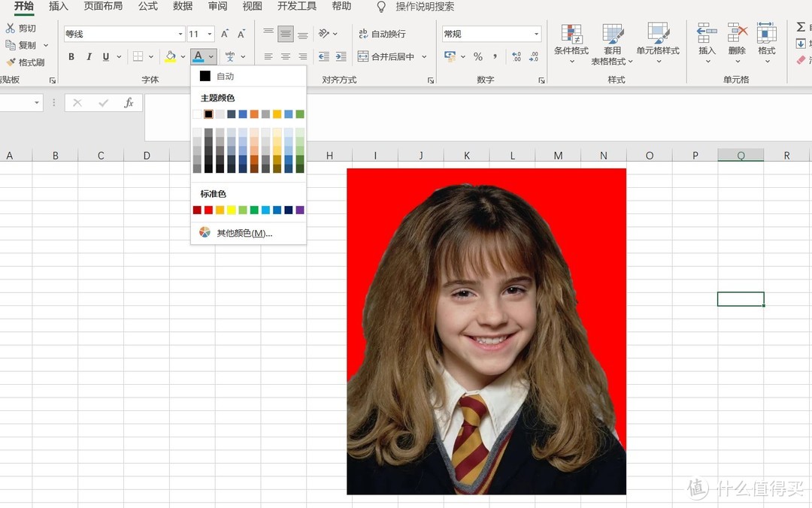Switch to the 审阅 ribbon tab
812x508 pixels.
click(217, 6)
